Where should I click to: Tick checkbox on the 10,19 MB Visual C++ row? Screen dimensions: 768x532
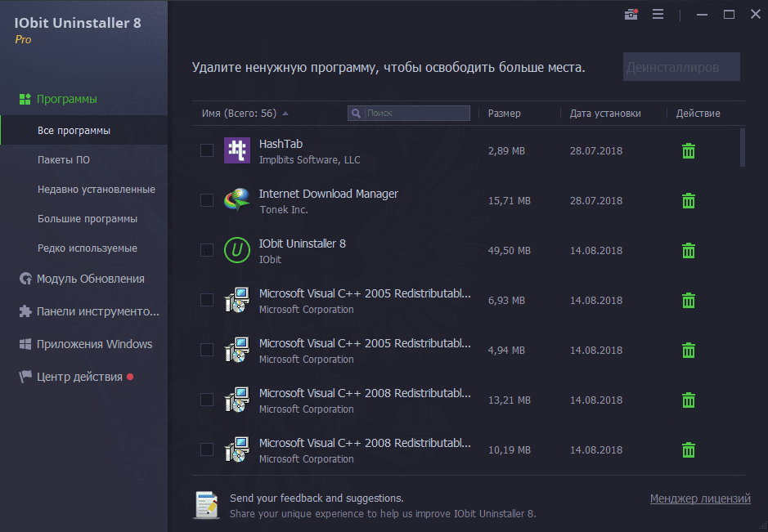pos(207,449)
